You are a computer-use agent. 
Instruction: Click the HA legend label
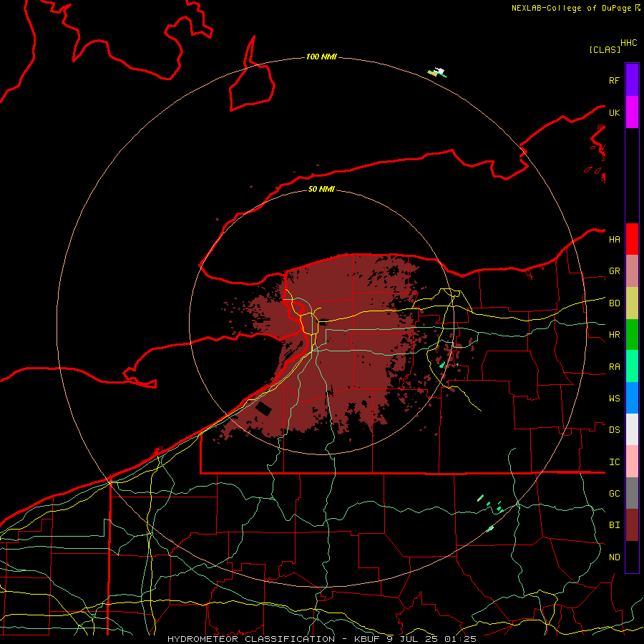click(x=614, y=240)
